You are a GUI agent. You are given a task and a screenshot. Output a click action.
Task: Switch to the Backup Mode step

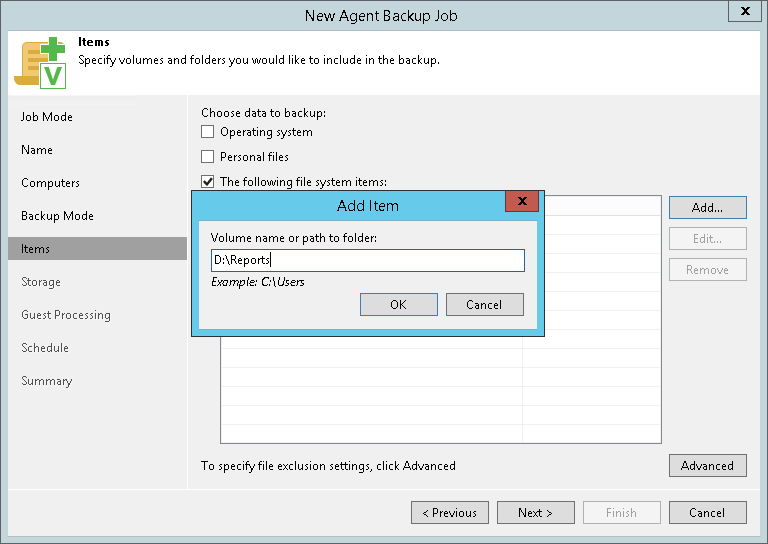tap(57, 216)
